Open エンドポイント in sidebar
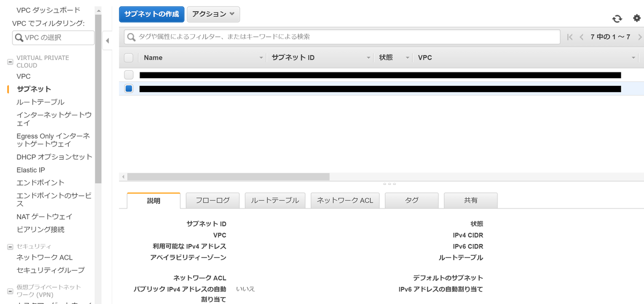The height and width of the screenshot is (304, 644). [x=40, y=183]
